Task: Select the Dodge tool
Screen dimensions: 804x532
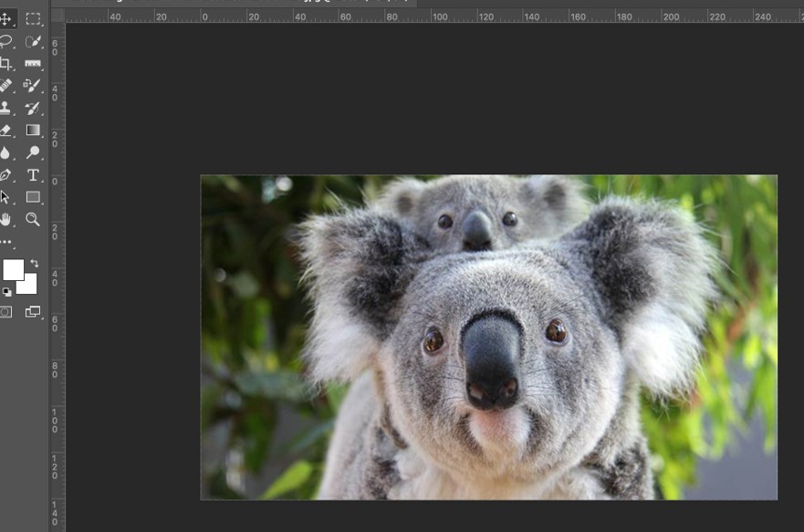Action: pyautogui.click(x=33, y=152)
